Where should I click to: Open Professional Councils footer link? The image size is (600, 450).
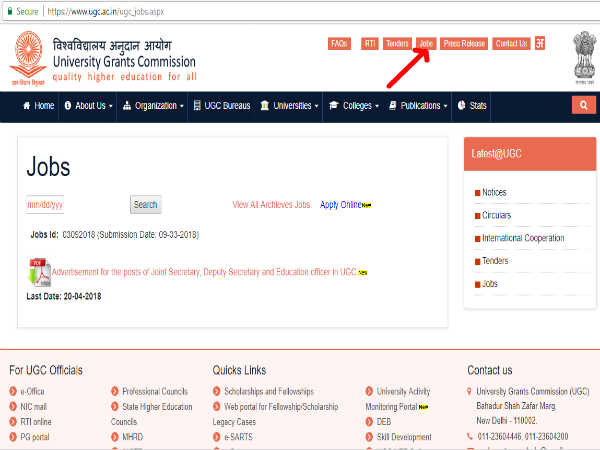click(155, 391)
